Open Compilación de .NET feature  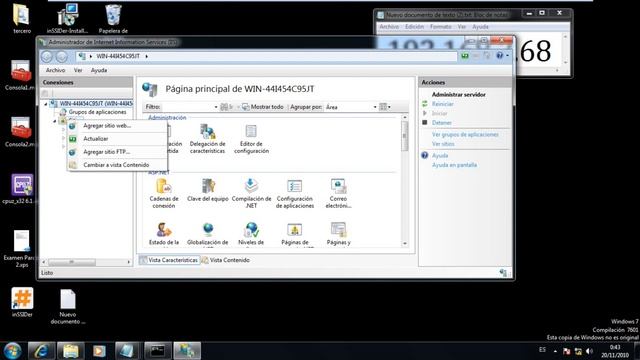(x=251, y=194)
